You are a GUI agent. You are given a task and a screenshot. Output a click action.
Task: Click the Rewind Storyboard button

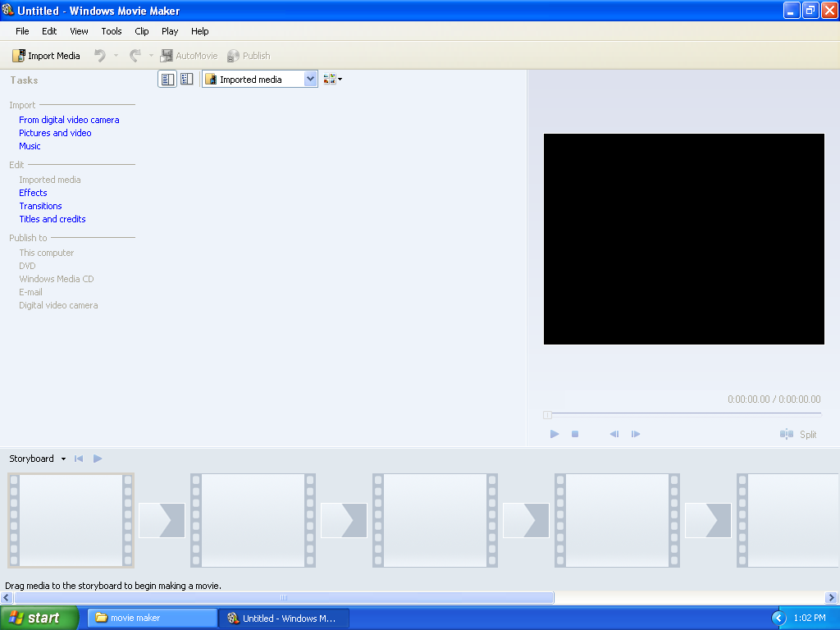click(79, 459)
